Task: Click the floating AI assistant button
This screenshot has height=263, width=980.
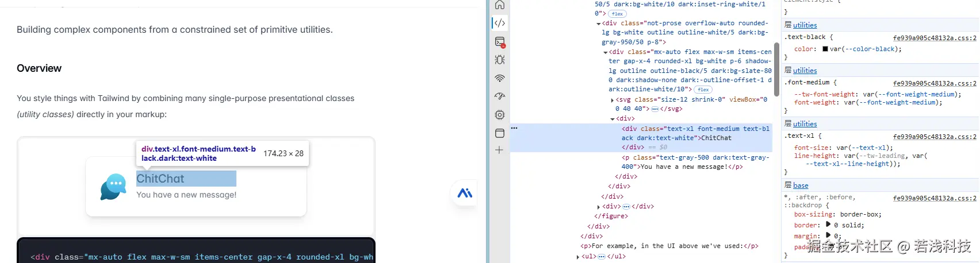Action: 465,194
